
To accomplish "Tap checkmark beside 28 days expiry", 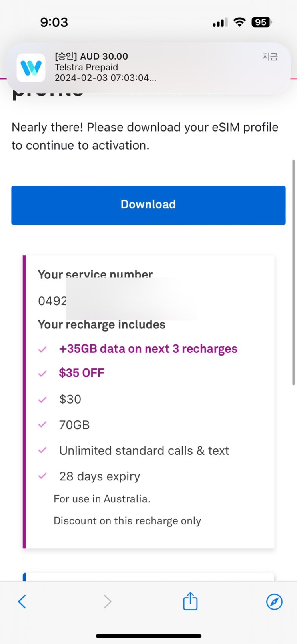I will pos(42,476).
